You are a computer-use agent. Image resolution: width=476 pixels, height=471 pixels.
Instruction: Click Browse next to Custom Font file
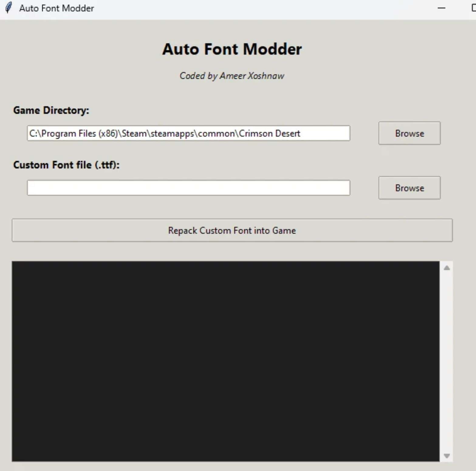tap(409, 188)
